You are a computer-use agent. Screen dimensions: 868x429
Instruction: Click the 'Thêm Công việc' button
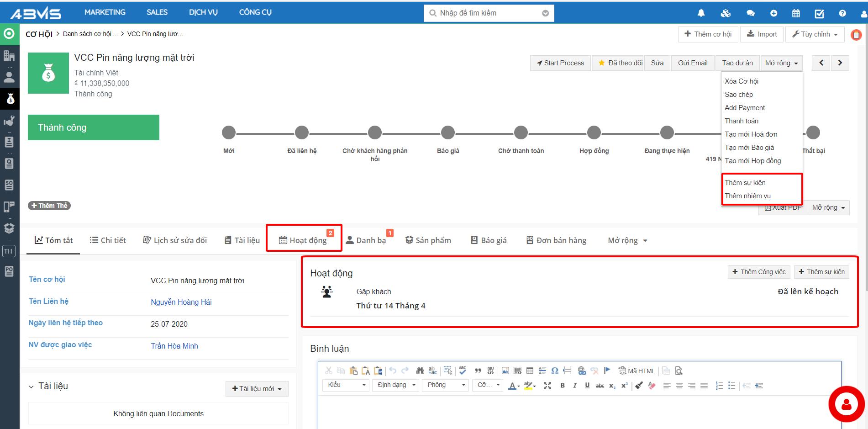[x=759, y=272]
